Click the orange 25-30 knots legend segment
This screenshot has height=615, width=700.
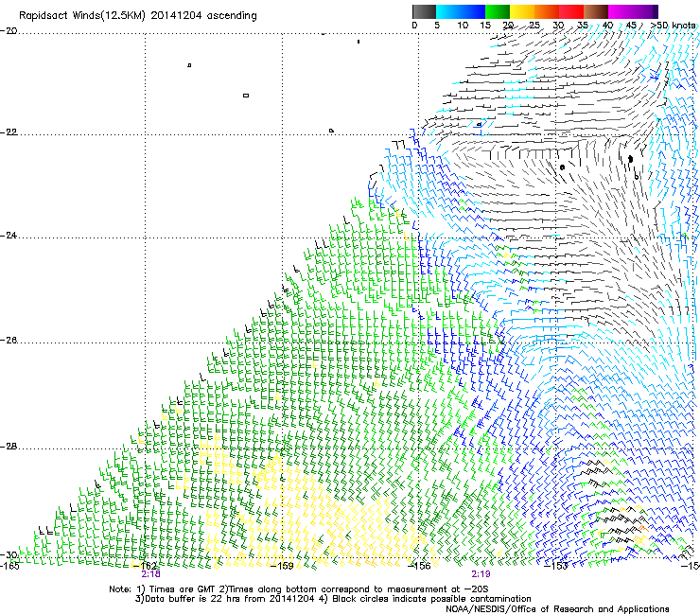pyautogui.click(x=547, y=11)
